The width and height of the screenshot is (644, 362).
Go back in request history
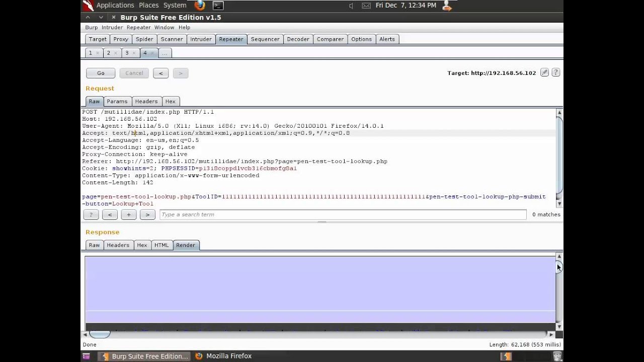tap(161, 73)
